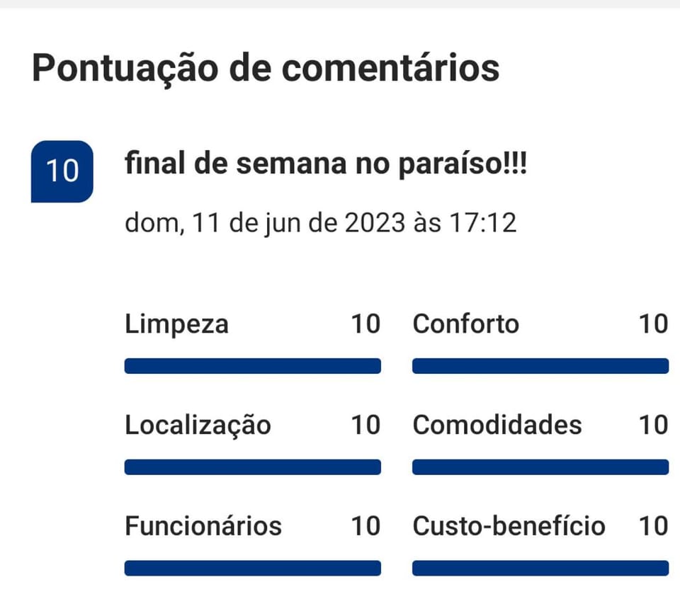Click the Limpeza rating bar
This screenshot has width=680, height=616.
pos(252,366)
